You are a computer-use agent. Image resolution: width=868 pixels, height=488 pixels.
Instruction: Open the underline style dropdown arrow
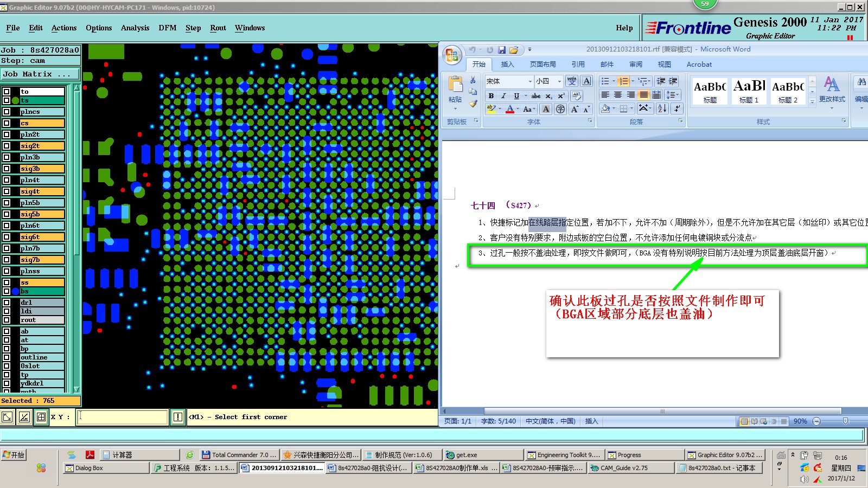(x=525, y=96)
